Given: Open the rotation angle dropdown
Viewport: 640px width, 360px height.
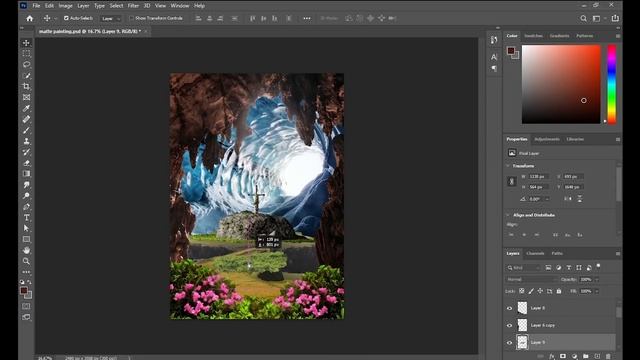Looking at the screenshot, I should tap(547, 199).
